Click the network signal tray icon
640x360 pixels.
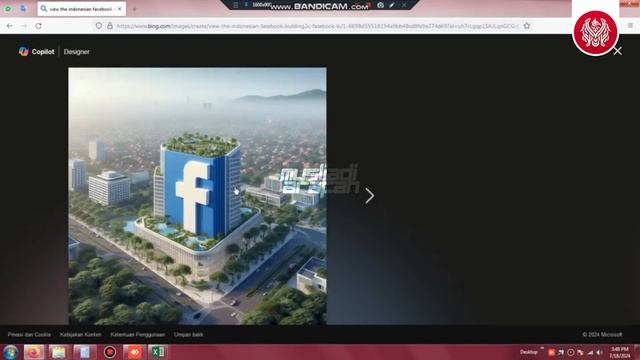pyautogui.click(x=590, y=352)
